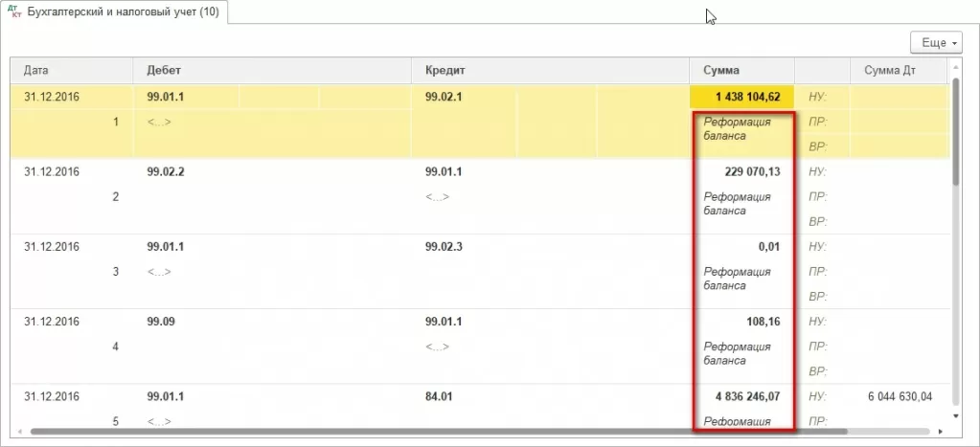The height and width of the screenshot is (447, 980).
Task: Click credit account 99.01.1 in row 2
Action: click(444, 171)
